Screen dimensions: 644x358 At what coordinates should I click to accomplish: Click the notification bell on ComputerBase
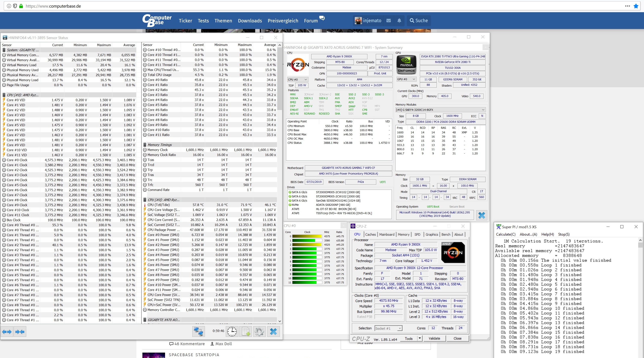[x=399, y=20]
